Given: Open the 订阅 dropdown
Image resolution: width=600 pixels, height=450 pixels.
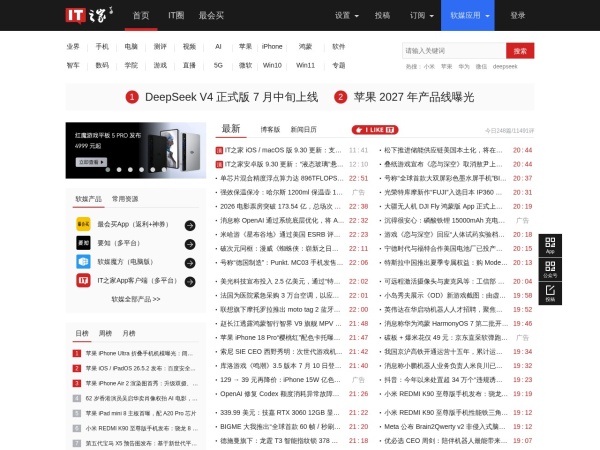Looking at the screenshot, I should [422, 15].
